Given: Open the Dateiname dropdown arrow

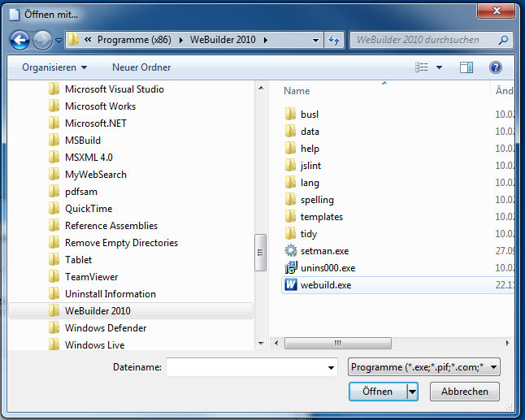Looking at the screenshot, I should (x=331, y=367).
